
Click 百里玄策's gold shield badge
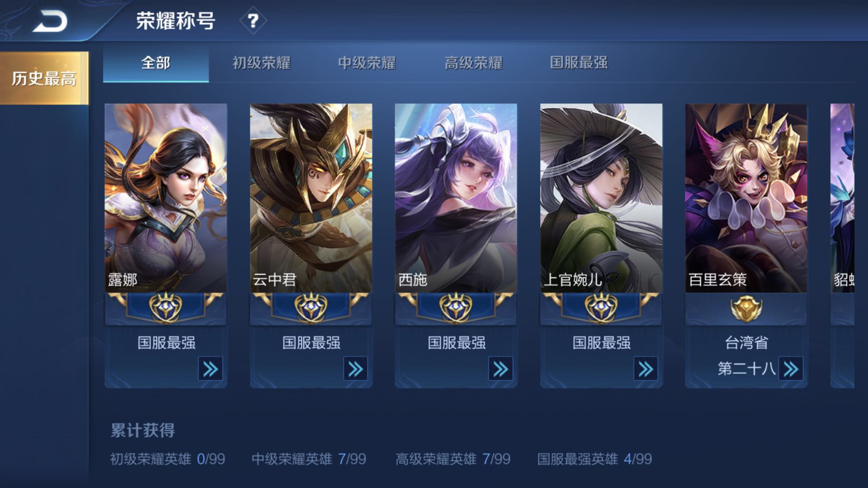(746, 308)
